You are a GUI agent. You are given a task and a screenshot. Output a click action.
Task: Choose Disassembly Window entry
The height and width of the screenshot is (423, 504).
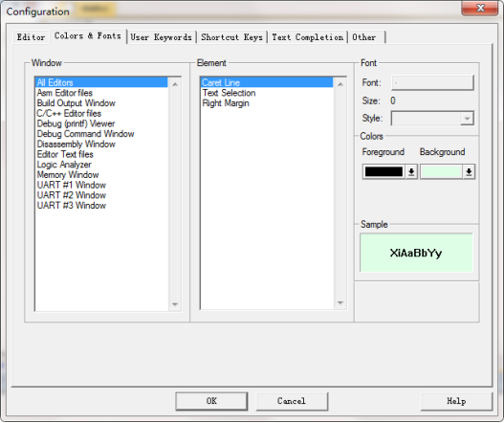coord(101,145)
